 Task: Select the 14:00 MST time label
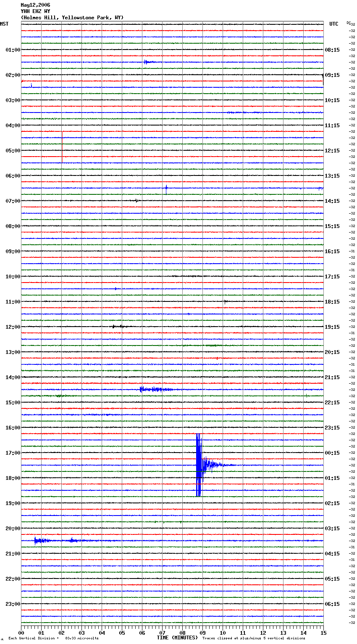pyautogui.click(x=13, y=377)
